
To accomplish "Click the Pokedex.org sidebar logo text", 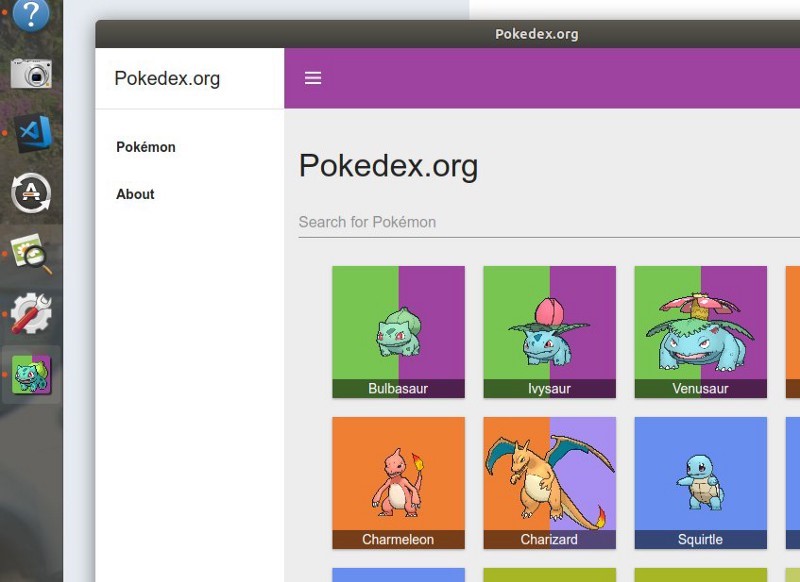I will coord(167,79).
